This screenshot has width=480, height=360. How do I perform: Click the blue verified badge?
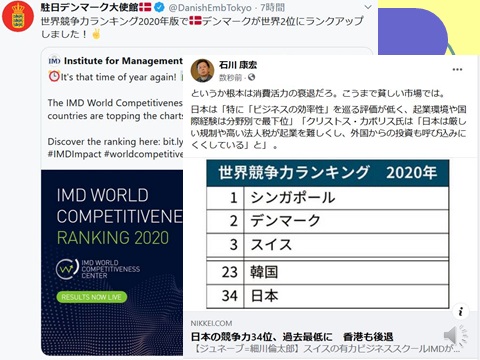[160, 7]
